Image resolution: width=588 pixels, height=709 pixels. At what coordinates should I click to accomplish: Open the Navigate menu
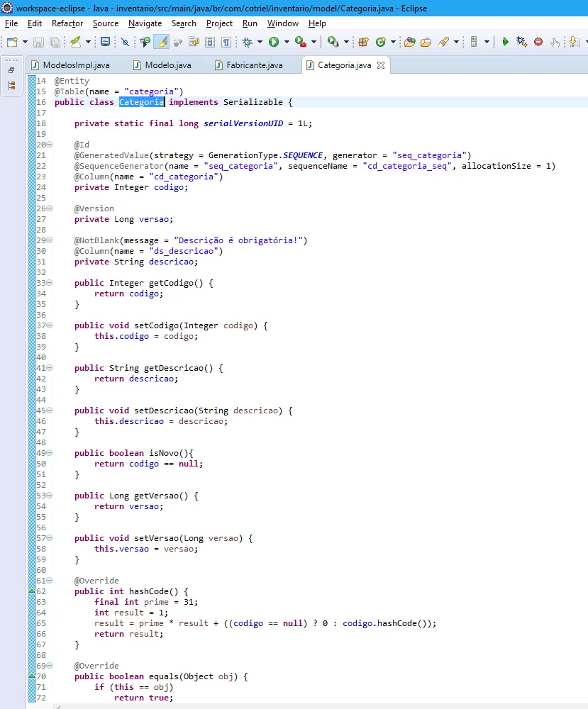[145, 23]
